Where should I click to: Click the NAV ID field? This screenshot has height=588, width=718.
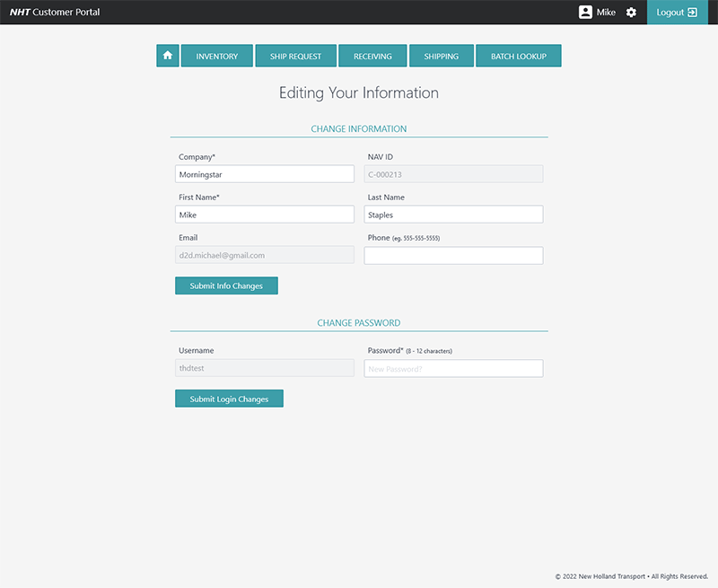453,174
